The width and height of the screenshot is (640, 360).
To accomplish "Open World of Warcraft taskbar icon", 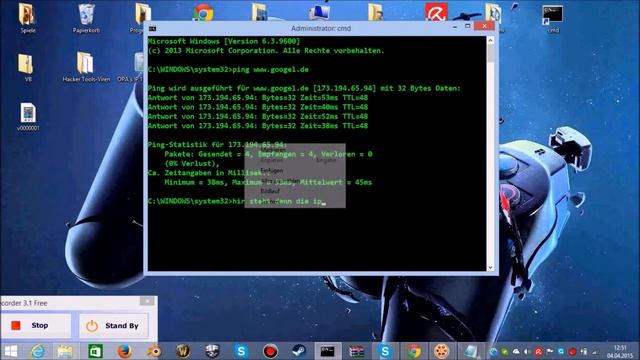I will pos(183,351).
